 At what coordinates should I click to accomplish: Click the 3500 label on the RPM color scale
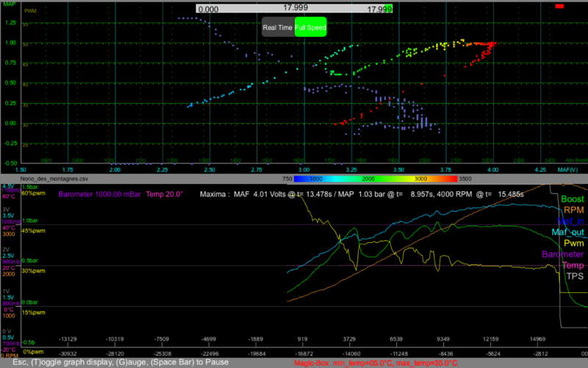pos(465,179)
